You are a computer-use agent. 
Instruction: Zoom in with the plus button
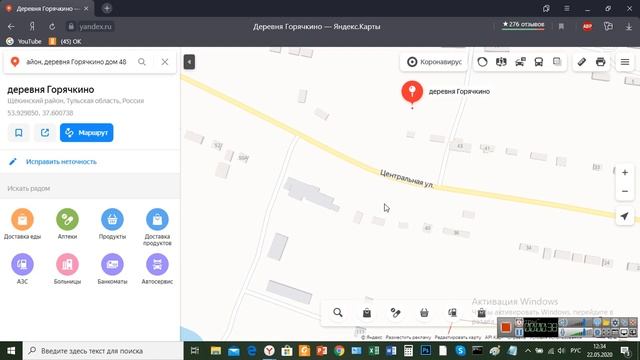[x=625, y=173]
